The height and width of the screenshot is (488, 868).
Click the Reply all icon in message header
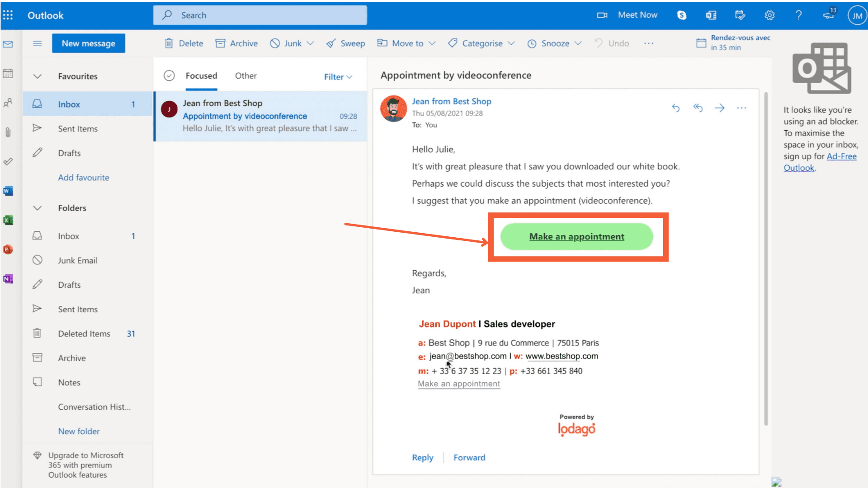pyautogui.click(x=698, y=108)
